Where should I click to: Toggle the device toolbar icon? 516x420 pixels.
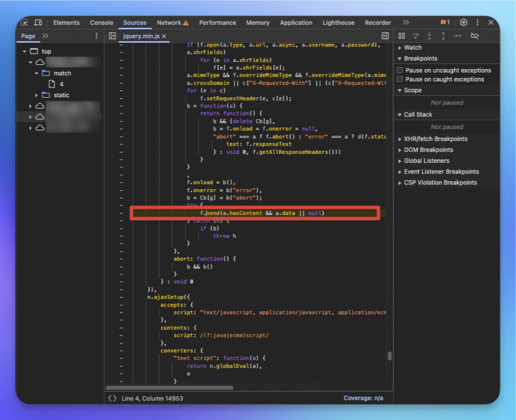click(x=38, y=22)
